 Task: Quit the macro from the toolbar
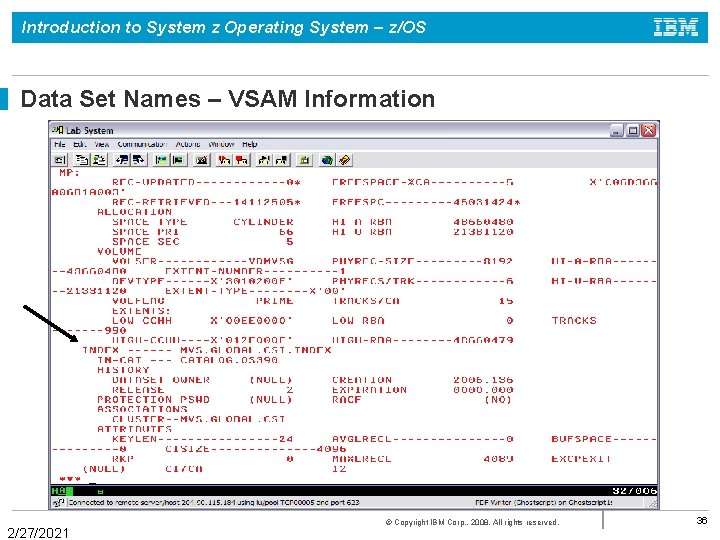(x=281, y=160)
